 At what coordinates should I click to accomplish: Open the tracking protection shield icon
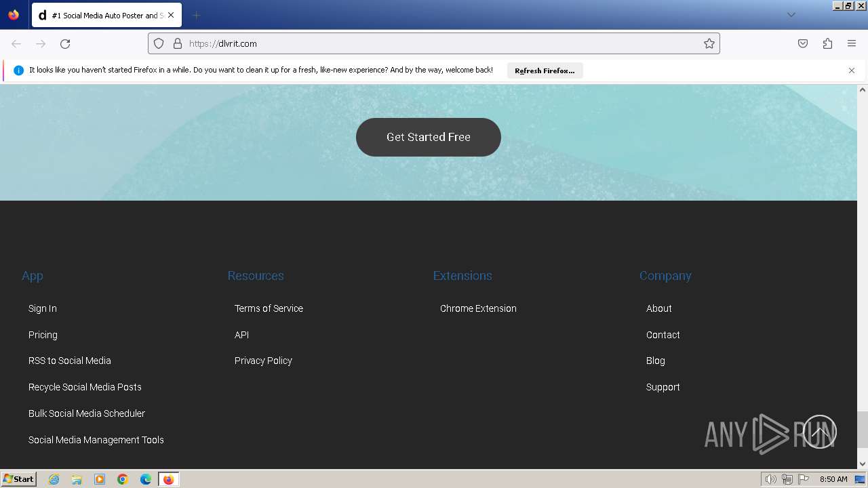[x=159, y=43]
